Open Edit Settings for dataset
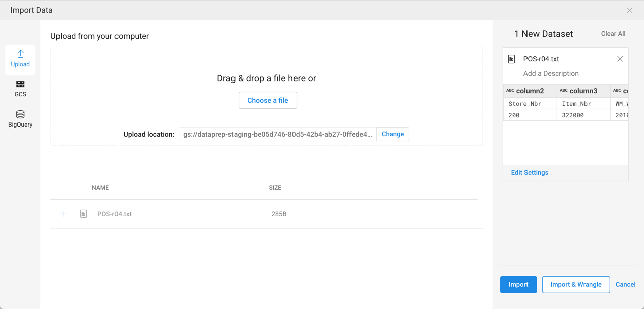Screen dimensions: 644x309 (x=530, y=173)
